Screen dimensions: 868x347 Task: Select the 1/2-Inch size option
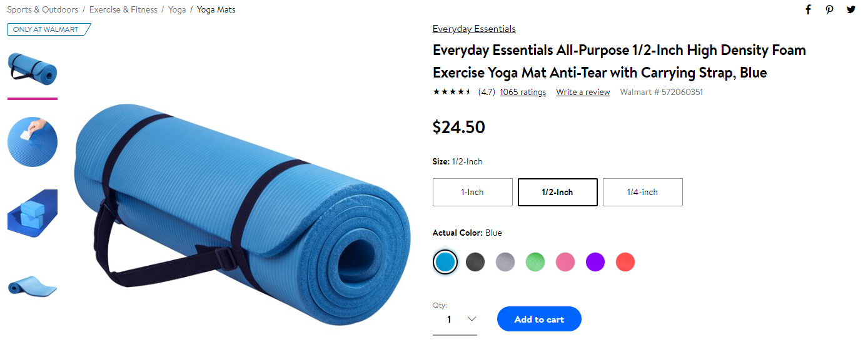pos(558,192)
